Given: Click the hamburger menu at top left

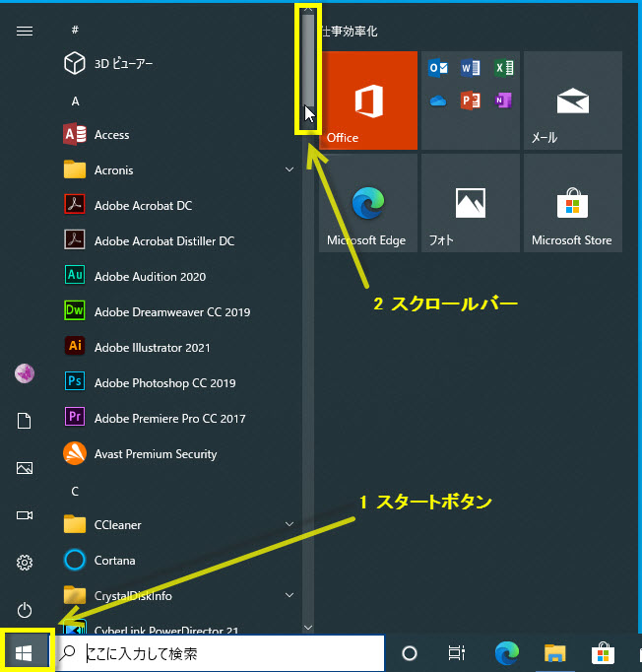Looking at the screenshot, I should tap(25, 31).
